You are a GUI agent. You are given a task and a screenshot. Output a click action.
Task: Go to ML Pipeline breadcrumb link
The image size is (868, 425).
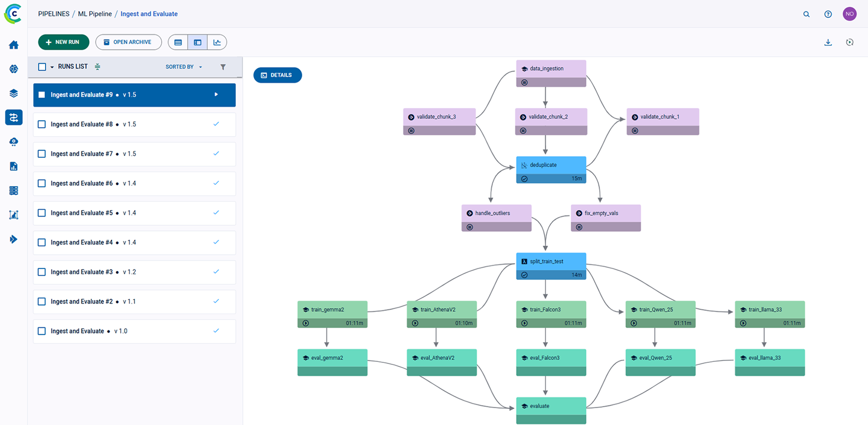(x=95, y=14)
